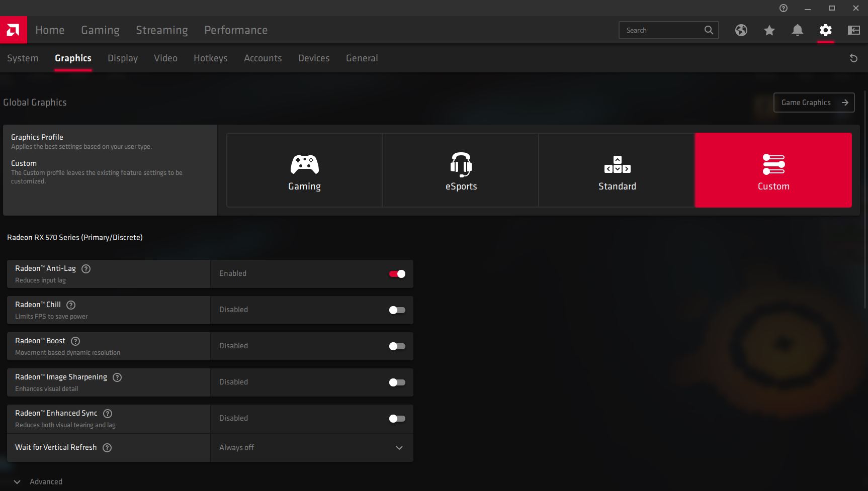The height and width of the screenshot is (491, 868).
Task: Click the Search input field
Action: [x=668, y=30]
